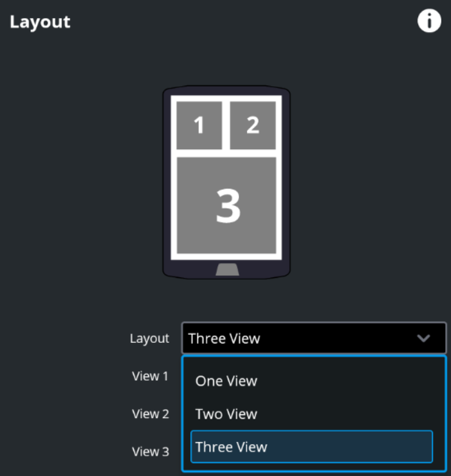The height and width of the screenshot is (476, 451).
Task: Click the white divider between panes 1 and 2
Action: (x=226, y=125)
